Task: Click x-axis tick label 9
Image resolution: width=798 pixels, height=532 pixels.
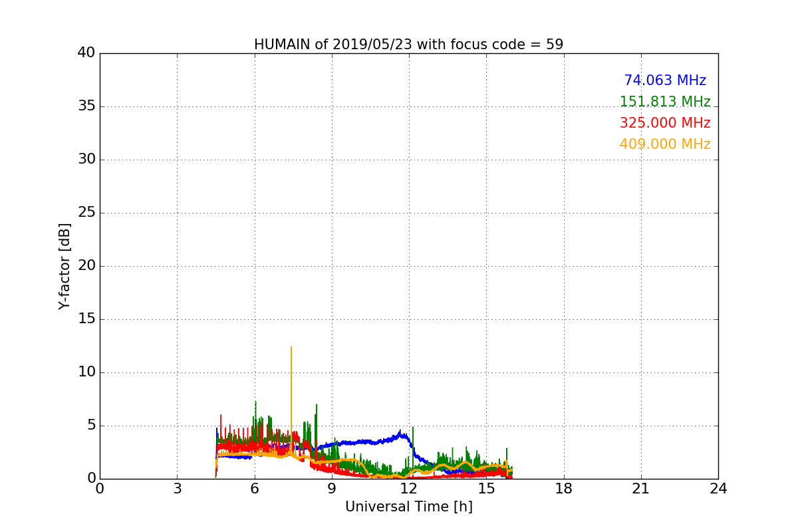Action: point(332,489)
